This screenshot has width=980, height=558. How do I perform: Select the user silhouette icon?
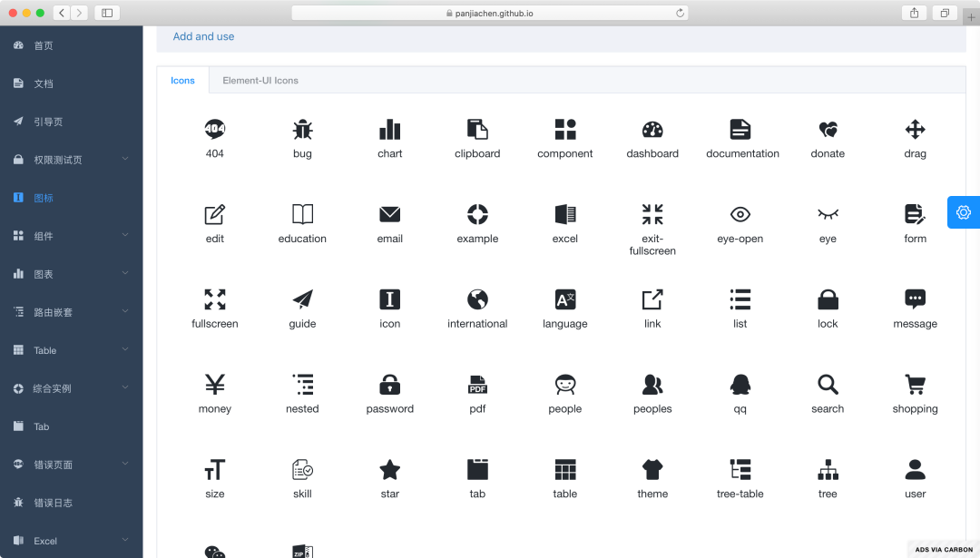point(915,469)
